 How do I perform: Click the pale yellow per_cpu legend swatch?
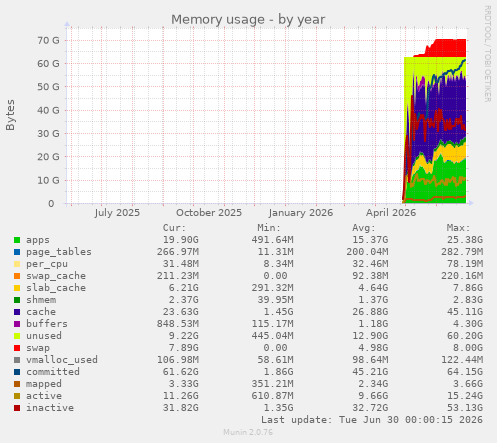[x=17, y=264]
